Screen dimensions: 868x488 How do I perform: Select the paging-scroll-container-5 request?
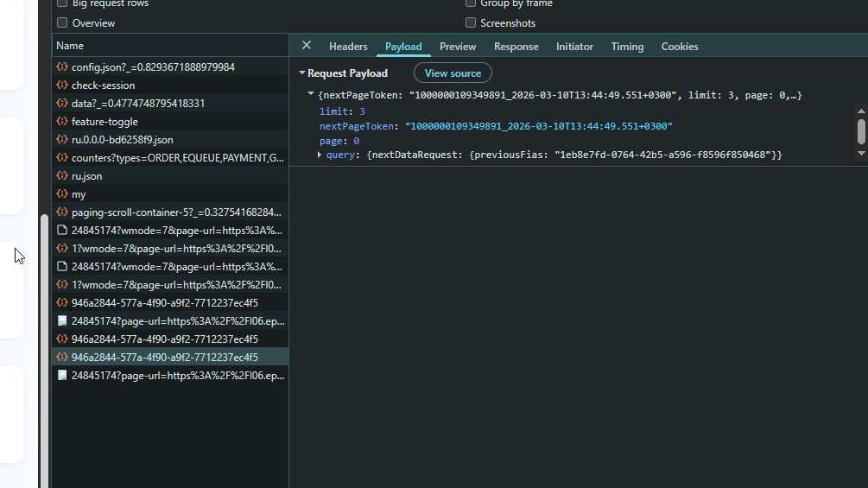tap(175, 212)
